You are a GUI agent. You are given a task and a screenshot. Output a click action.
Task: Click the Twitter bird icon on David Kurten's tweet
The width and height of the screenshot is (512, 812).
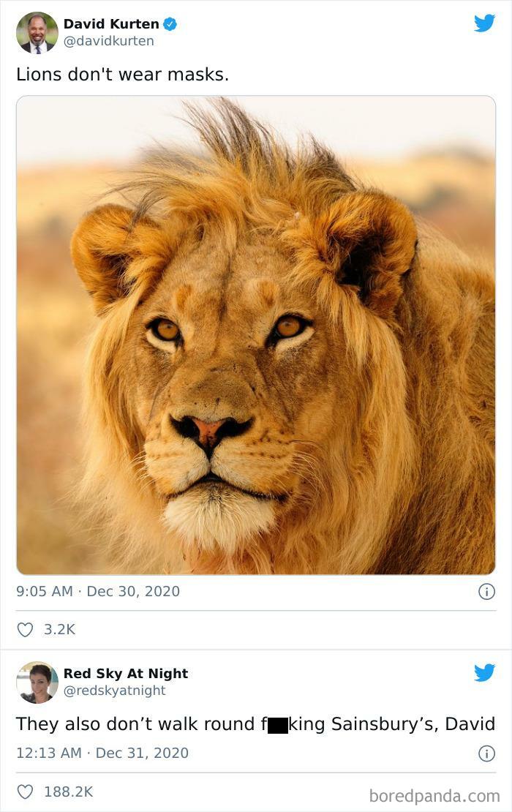pyautogui.click(x=484, y=23)
